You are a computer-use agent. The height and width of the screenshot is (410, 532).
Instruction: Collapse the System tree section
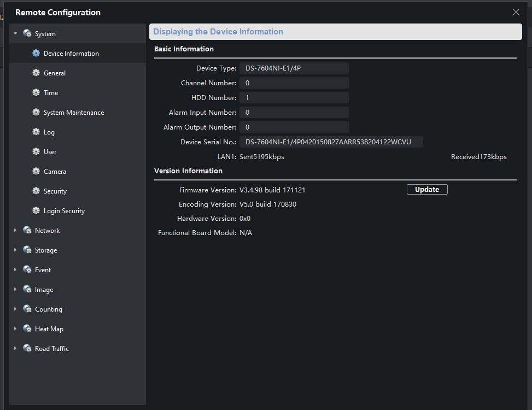pyautogui.click(x=15, y=33)
